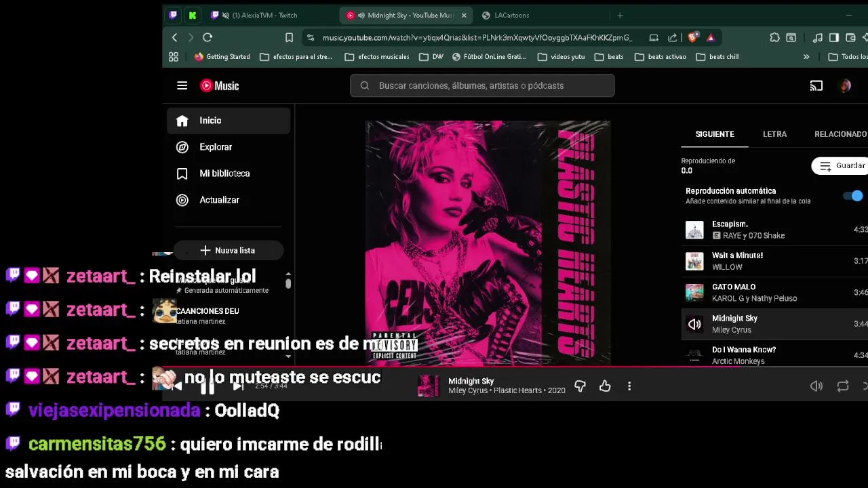Pause the current song

pyautogui.click(x=208, y=386)
